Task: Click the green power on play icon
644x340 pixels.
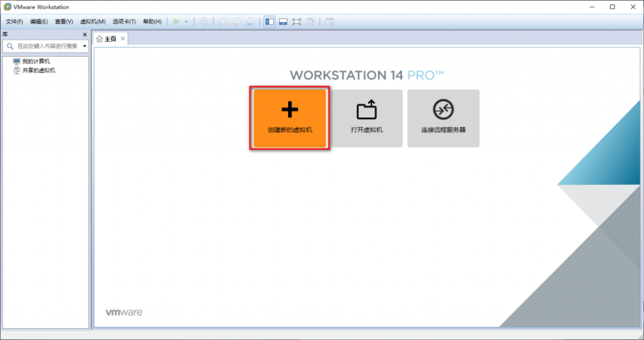Action: 177,22
